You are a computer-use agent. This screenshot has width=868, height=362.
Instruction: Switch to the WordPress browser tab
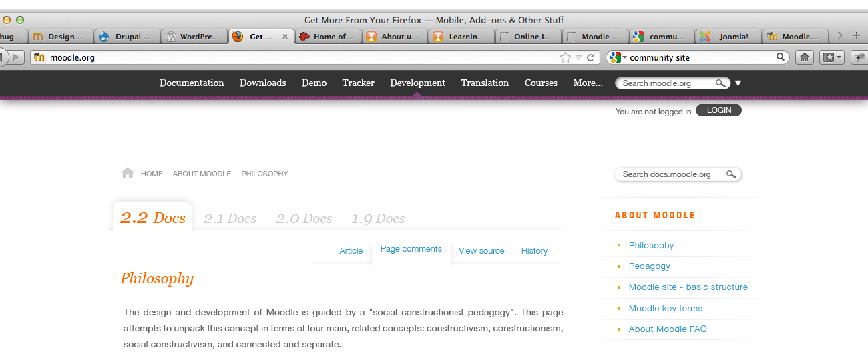coord(194,37)
